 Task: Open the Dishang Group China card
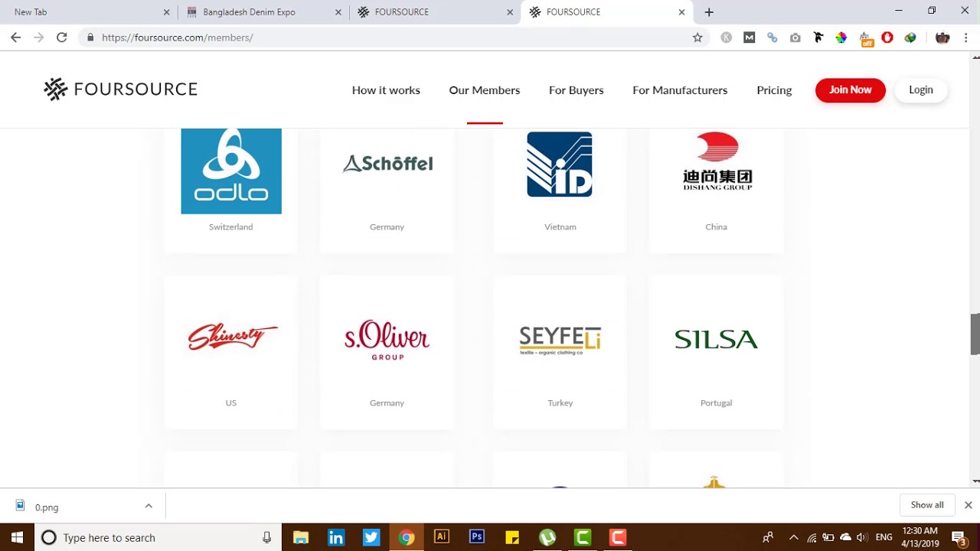pos(716,190)
